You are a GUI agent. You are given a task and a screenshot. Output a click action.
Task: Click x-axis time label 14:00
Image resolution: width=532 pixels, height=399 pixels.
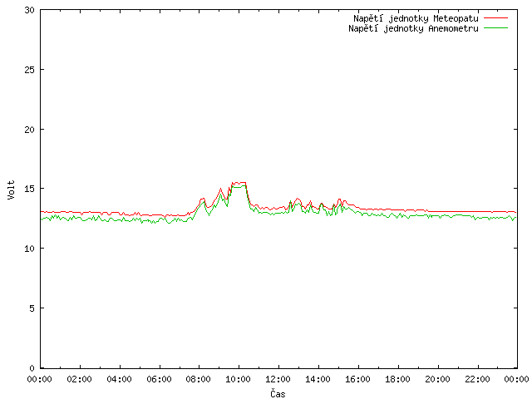318,379
